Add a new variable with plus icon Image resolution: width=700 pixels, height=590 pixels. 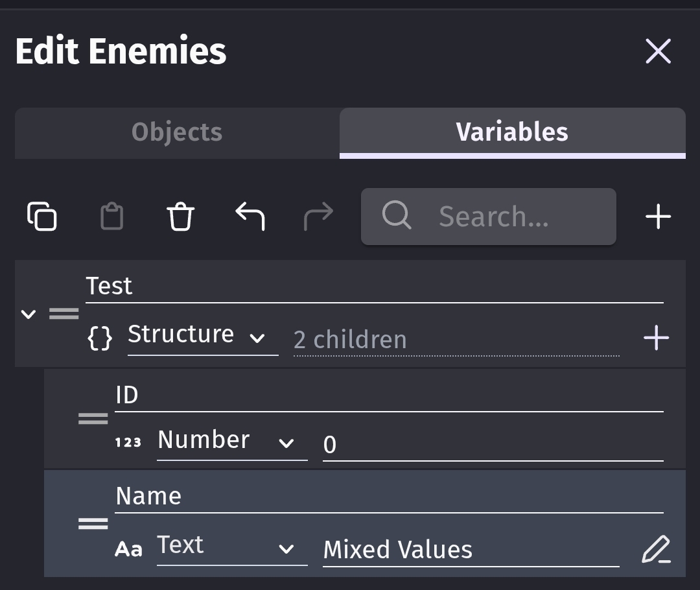point(658,217)
